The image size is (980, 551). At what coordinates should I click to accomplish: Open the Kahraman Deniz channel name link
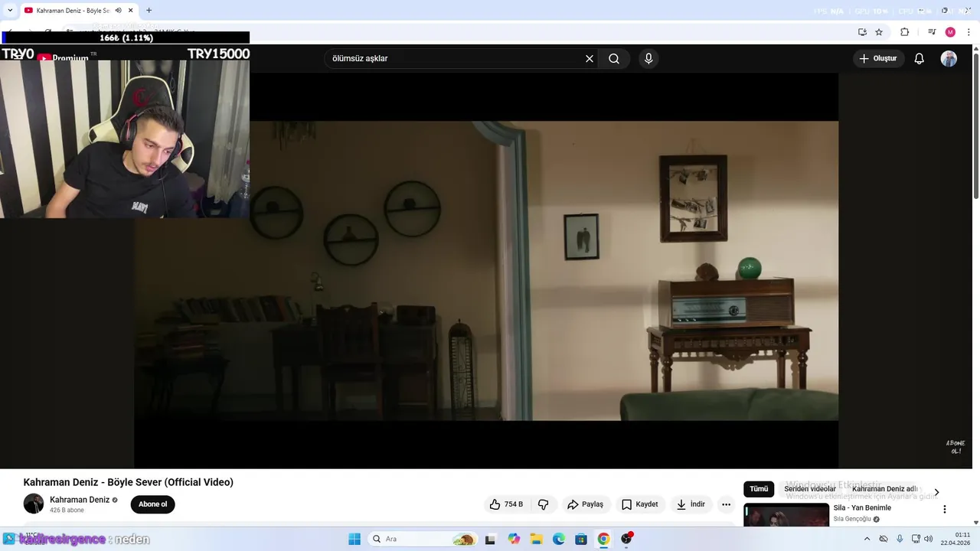[x=80, y=500]
